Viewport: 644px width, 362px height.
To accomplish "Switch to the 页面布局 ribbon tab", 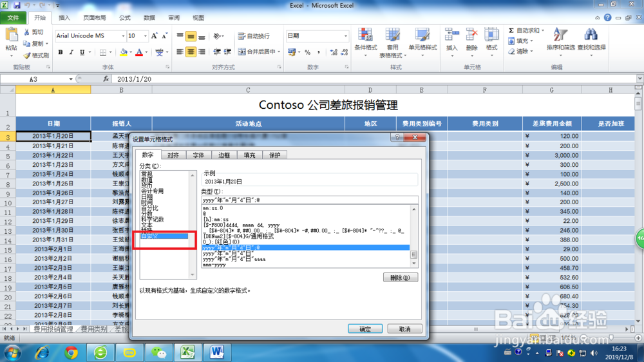I will pyautogui.click(x=95, y=17).
